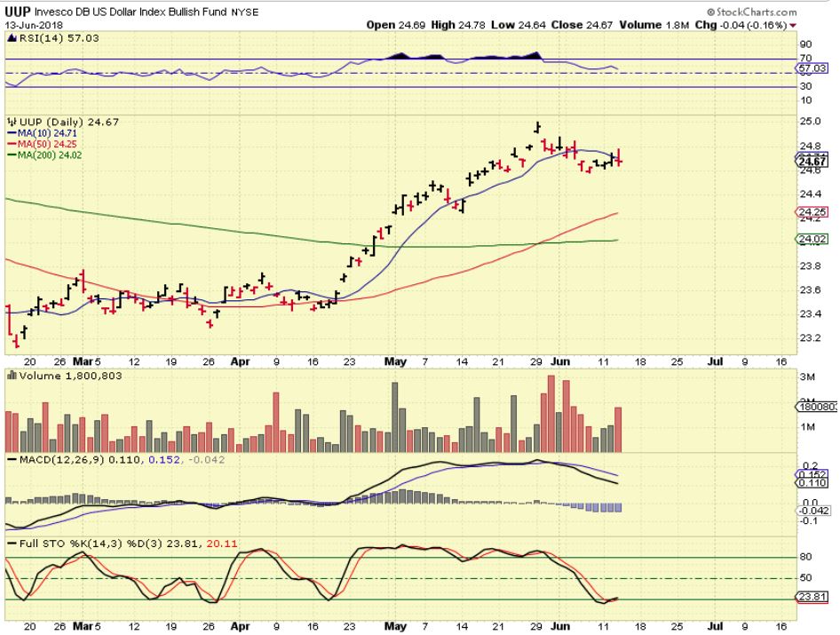Click the black line icon before MACD(12,26,9)
840x635 pixels.
click(x=12, y=460)
